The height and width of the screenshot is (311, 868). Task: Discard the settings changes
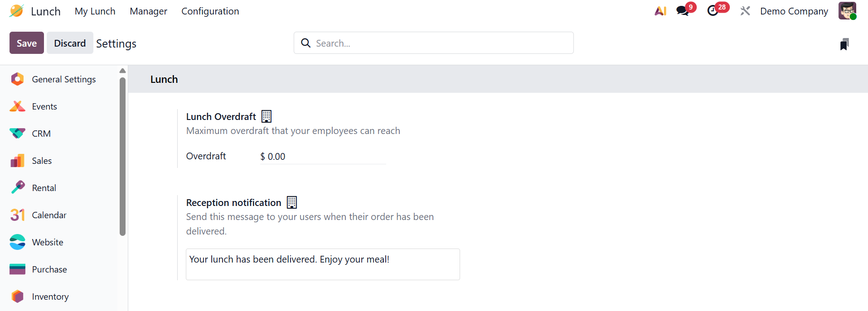coord(70,43)
